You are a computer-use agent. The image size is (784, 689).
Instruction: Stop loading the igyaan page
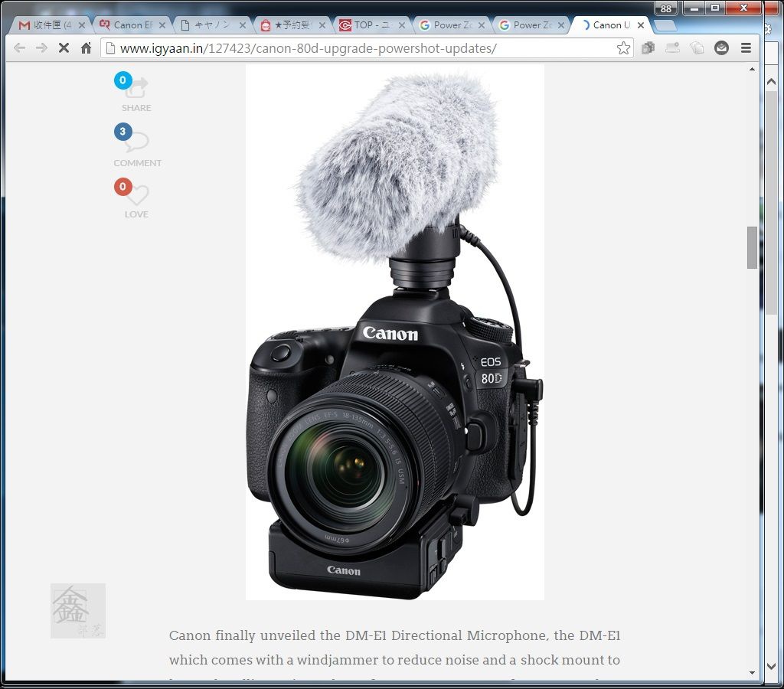64,48
